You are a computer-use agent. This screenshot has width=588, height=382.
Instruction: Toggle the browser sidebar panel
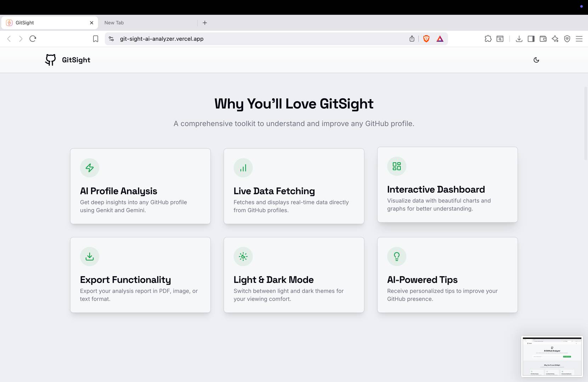tap(531, 39)
